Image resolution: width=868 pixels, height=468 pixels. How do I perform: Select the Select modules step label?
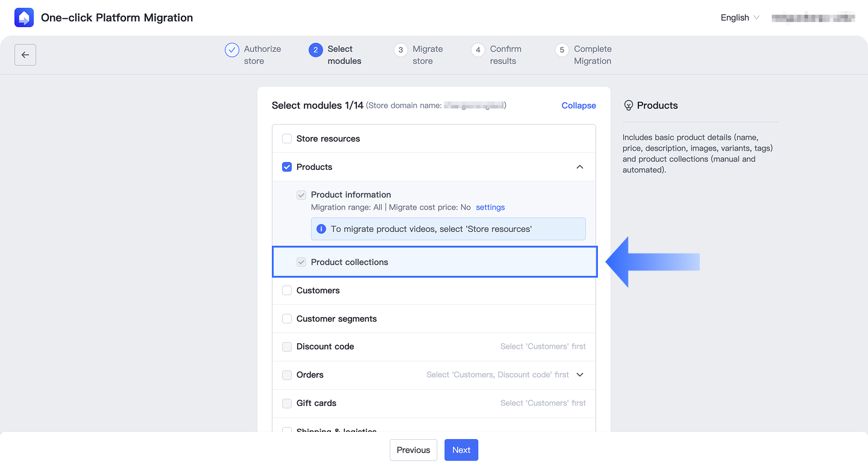pyautogui.click(x=344, y=55)
